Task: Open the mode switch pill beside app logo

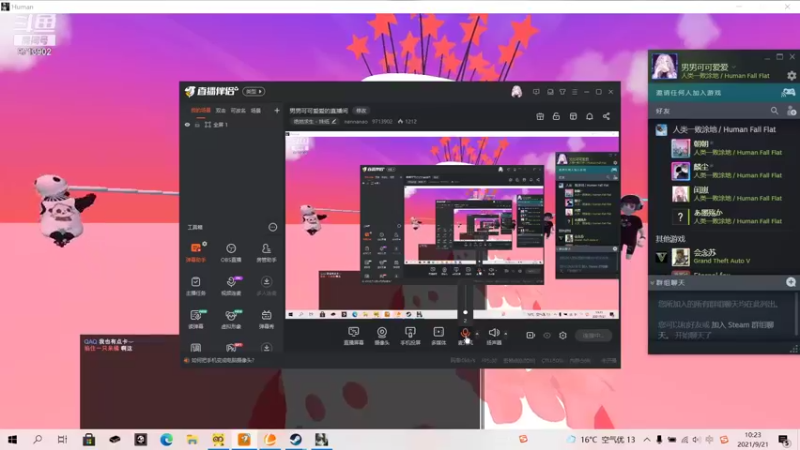Action: [254, 91]
